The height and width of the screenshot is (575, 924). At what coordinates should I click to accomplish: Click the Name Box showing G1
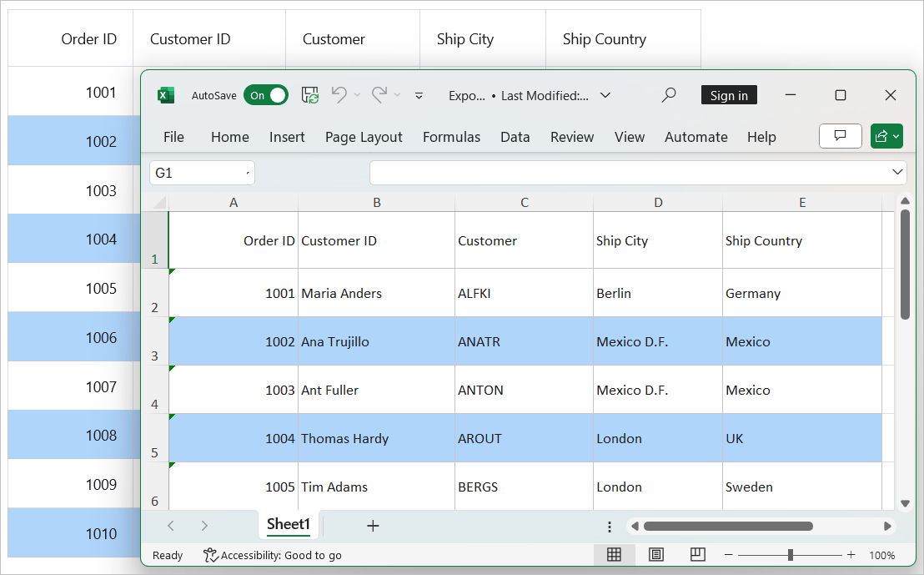click(x=201, y=173)
